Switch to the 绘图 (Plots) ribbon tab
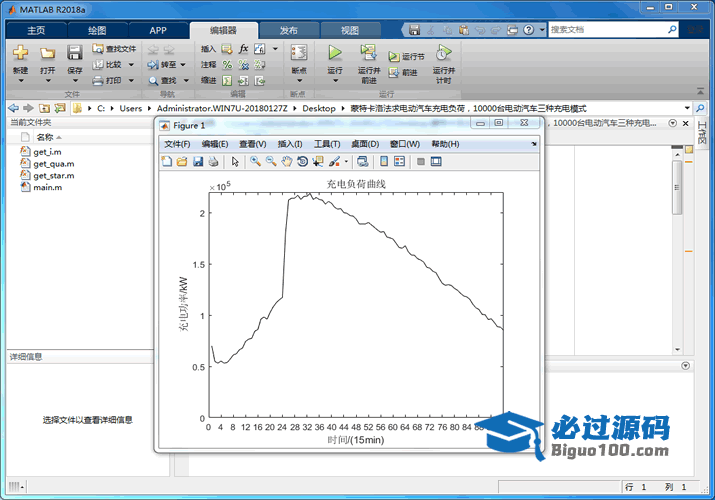The image size is (715, 500). pos(96,30)
